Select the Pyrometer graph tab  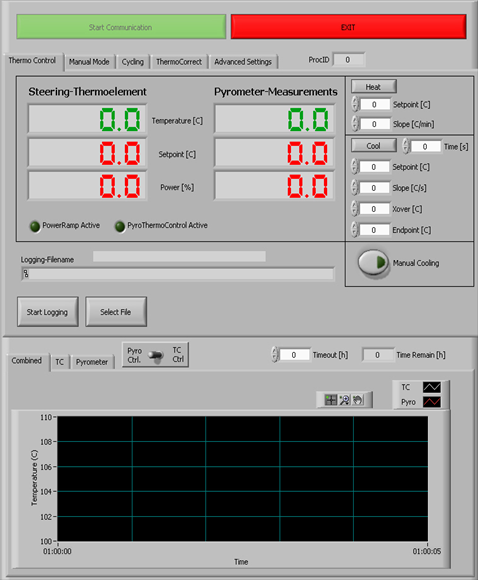click(92, 362)
